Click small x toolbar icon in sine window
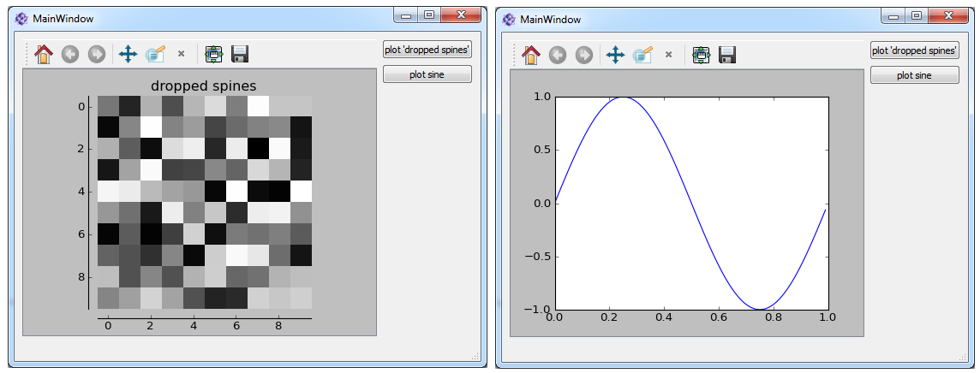Viewport: 980px width, 373px height. tap(668, 55)
